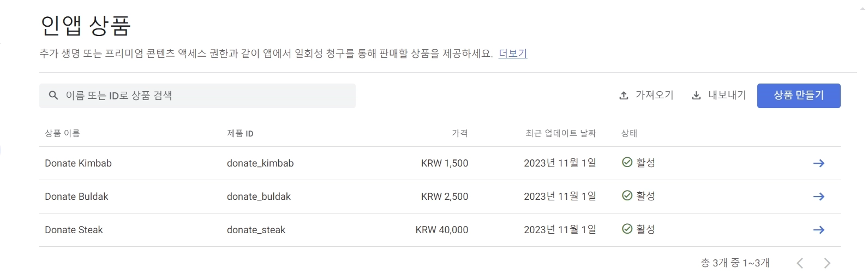This screenshot has height=279, width=868.
Task: Click the 가져오기 upload icon
Action: click(624, 96)
